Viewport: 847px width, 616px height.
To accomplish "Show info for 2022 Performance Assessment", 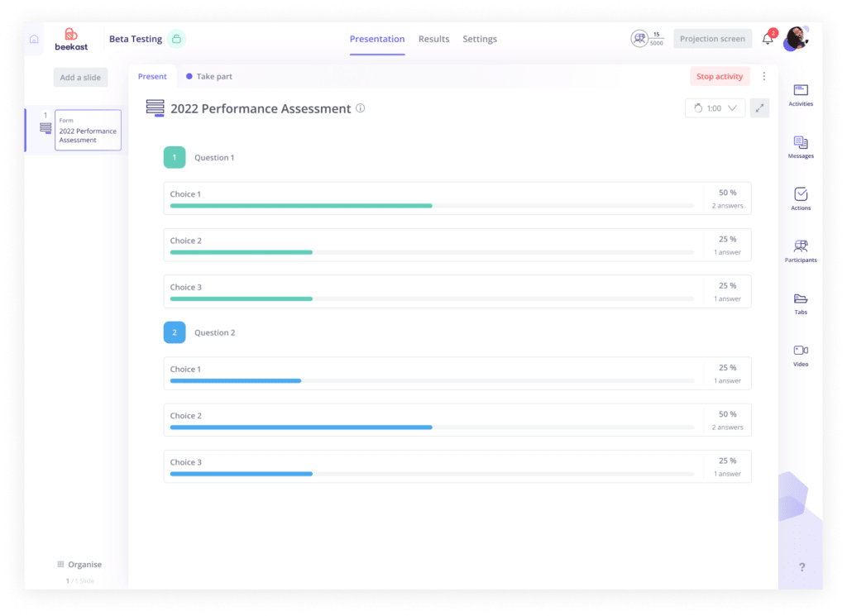I will pos(361,108).
